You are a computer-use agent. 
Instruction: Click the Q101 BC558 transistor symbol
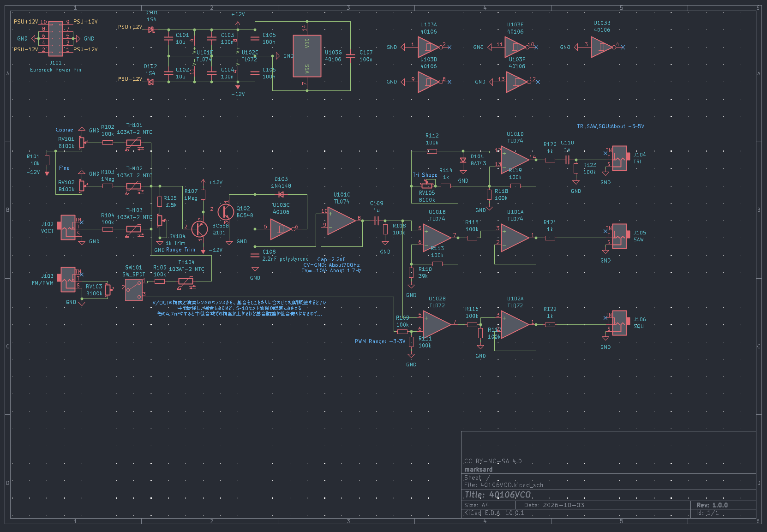(x=199, y=229)
